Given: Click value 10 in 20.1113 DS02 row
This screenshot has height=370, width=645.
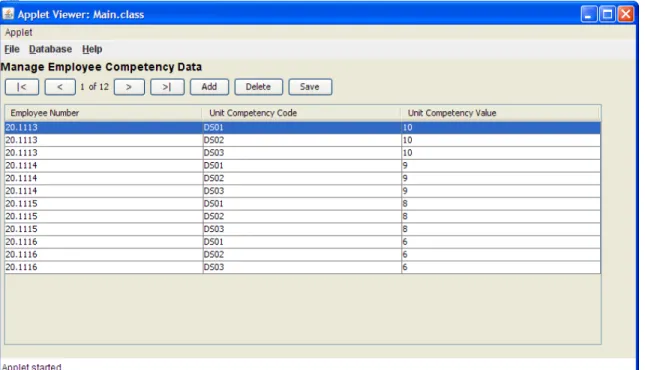Looking at the screenshot, I should point(501,140).
